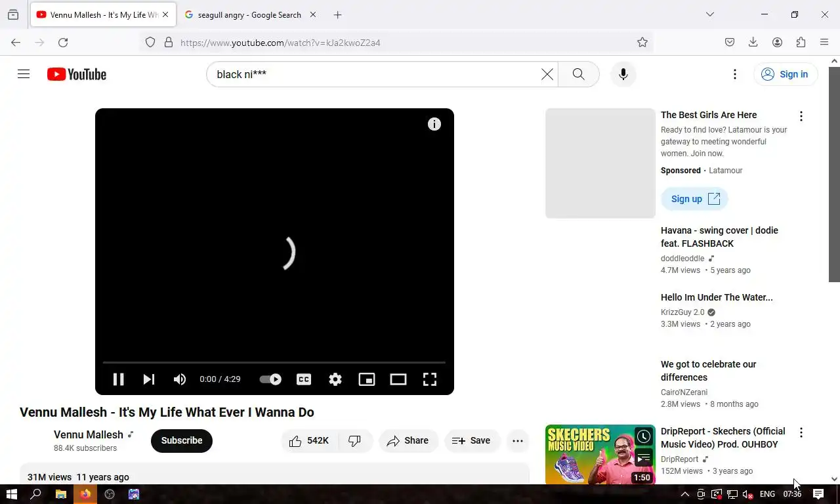Share this video
The width and height of the screenshot is (840, 504).
pyautogui.click(x=408, y=440)
